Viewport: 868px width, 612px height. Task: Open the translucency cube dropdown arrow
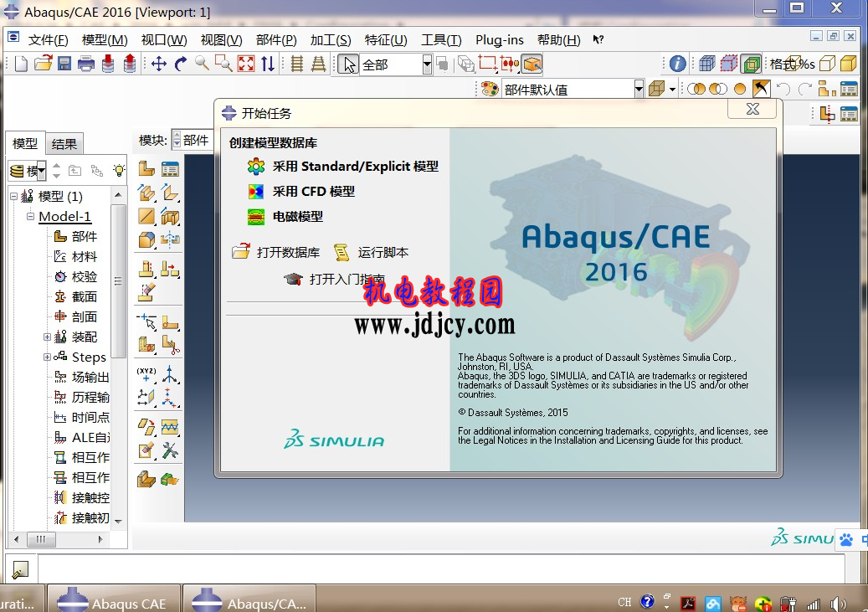pyautogui.click(x=672, y=89)
